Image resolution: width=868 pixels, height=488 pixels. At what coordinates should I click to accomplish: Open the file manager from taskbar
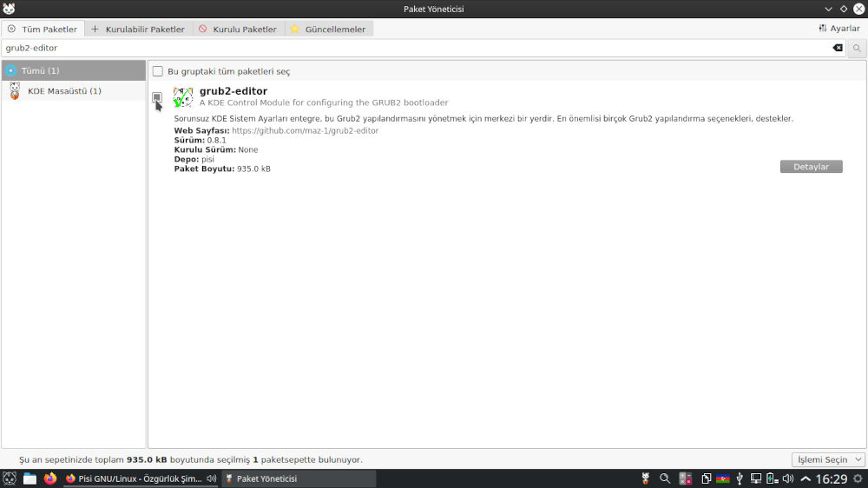(30, 478)
